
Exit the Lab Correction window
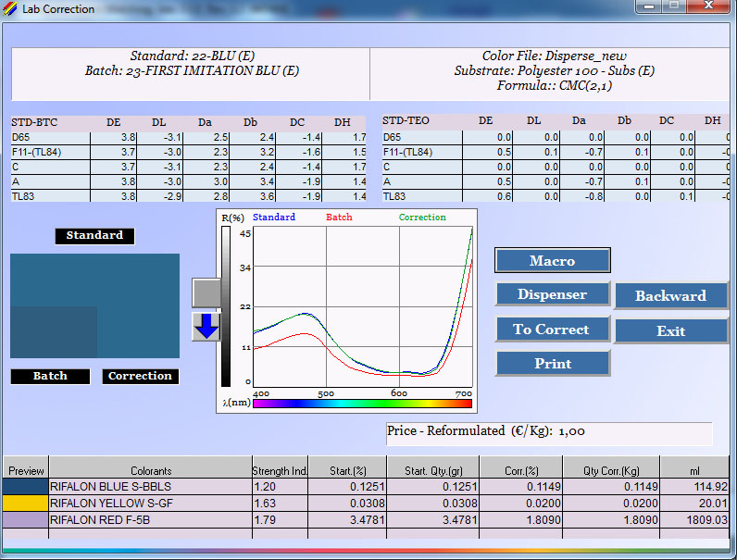(670, 331)
